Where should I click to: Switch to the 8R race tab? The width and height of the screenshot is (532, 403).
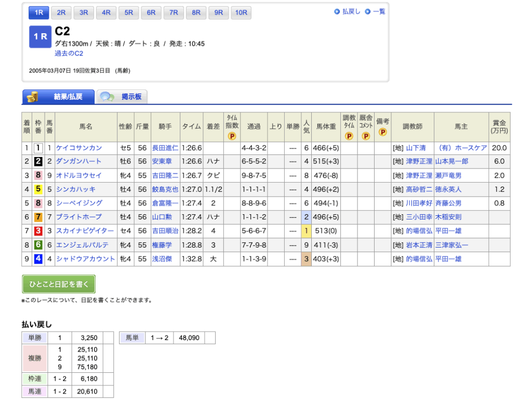click(x=196, y=12)
